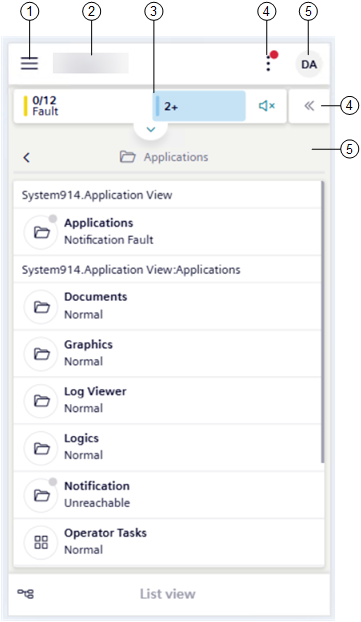Go back using left arrow beside Applications
The image size is (361, 622).
26,157
